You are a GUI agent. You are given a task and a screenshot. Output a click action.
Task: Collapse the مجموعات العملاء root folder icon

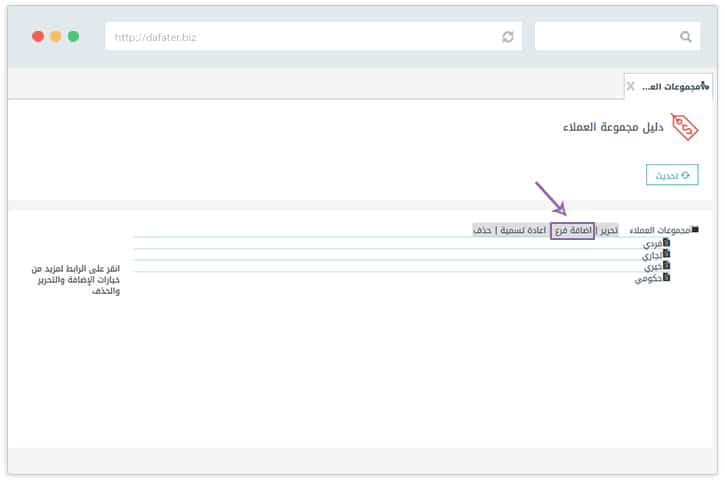pos(695,230)
